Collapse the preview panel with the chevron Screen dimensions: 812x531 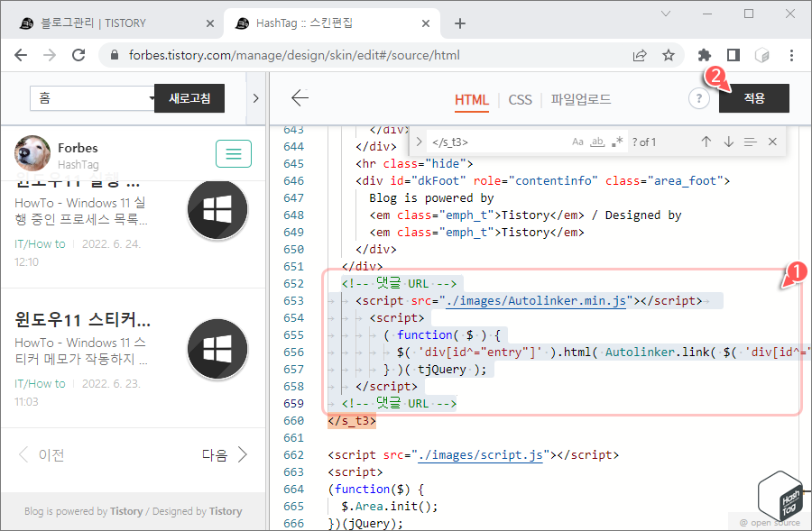256,97
